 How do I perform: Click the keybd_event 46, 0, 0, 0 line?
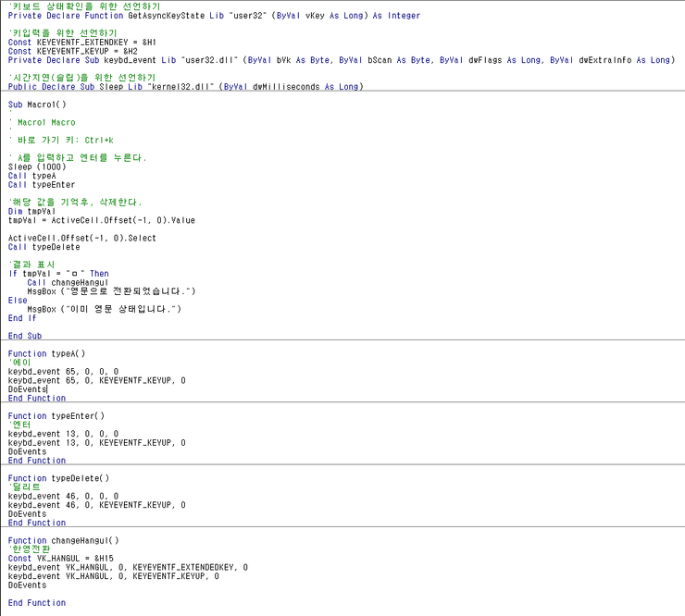[x=63, y=496]
